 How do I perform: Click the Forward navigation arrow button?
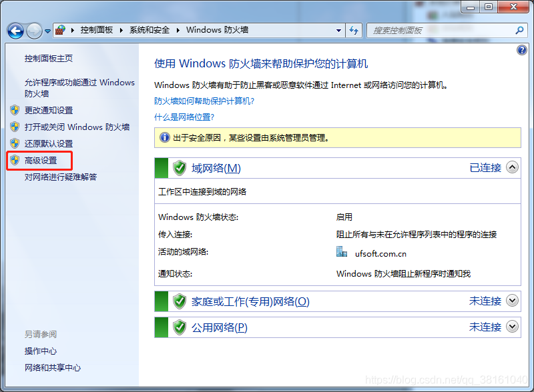coord(34,31)
